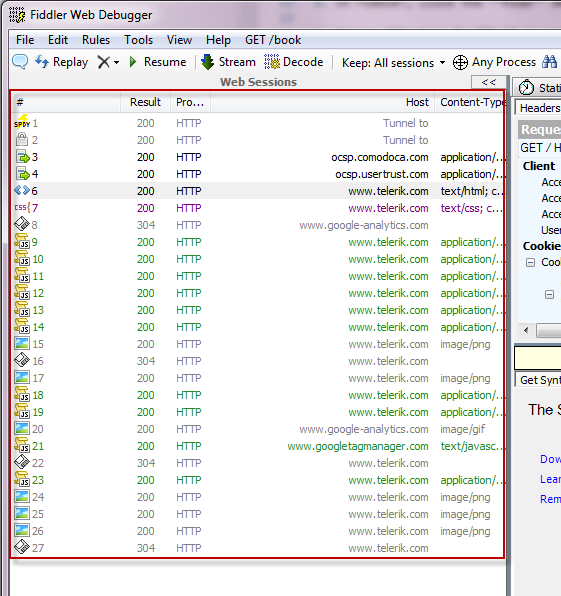Click the Any Process crosshair icon
Viewport: 561px width, 596px height.
(x=460, y=62)
